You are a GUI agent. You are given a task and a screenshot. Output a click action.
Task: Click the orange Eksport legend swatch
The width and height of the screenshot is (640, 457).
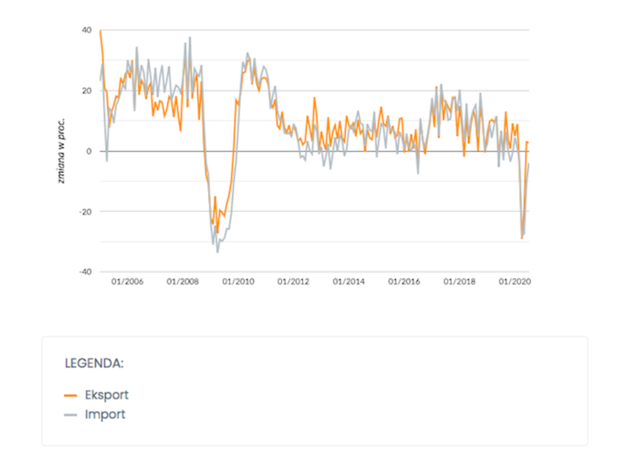[71, 395]
